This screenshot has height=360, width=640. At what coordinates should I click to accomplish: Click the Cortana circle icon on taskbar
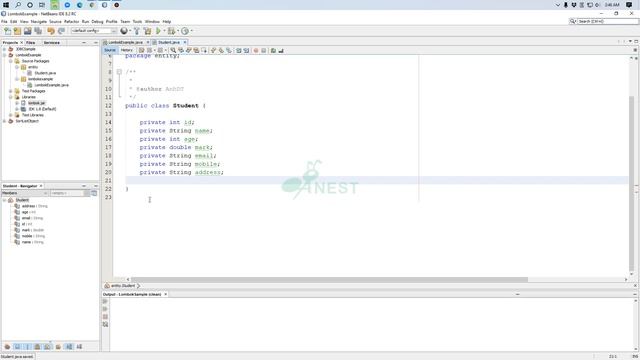(30, 5)
